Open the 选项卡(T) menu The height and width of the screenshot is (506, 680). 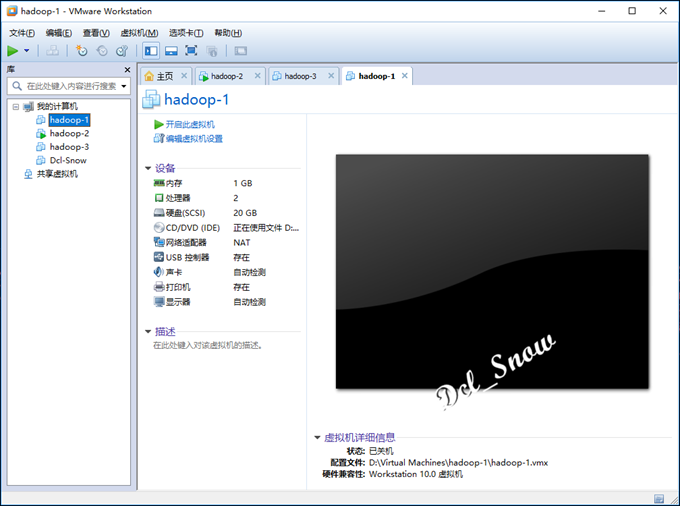(186, 33)
